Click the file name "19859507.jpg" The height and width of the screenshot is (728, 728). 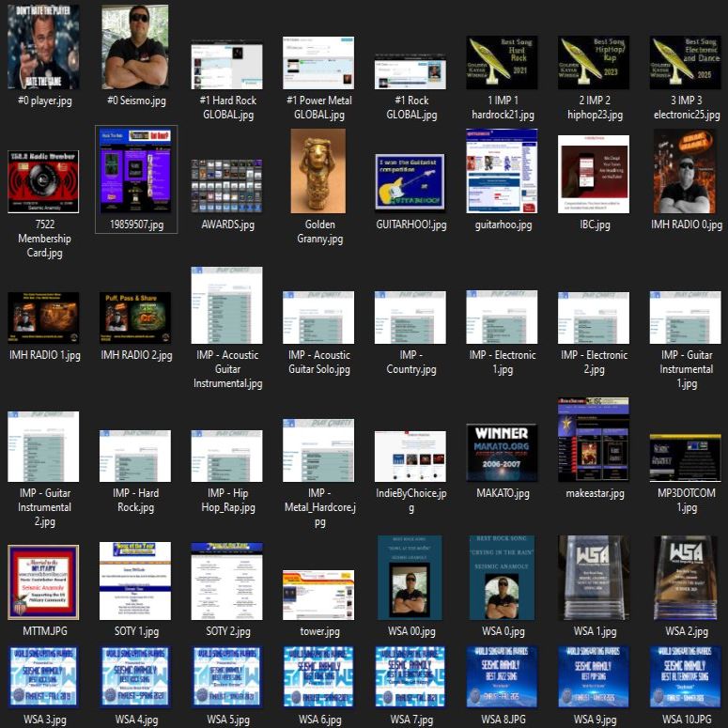(136, 225)
